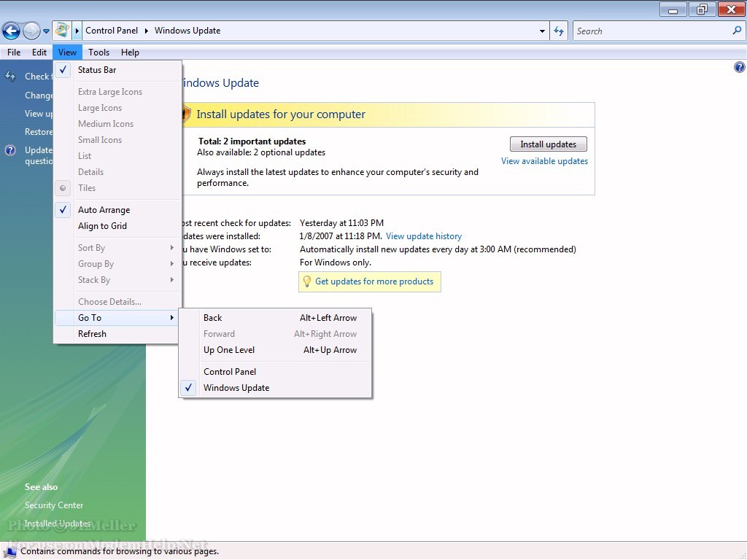The image size is (747, 560).
Task: Select the Tiles radio option
Action: [117, 188]
